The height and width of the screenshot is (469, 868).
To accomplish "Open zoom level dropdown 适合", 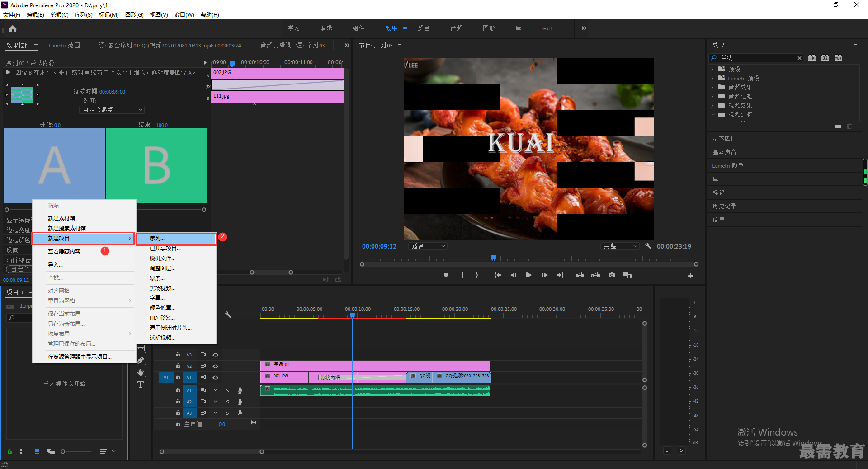I will pyautogui.click(x=428, y=246).
